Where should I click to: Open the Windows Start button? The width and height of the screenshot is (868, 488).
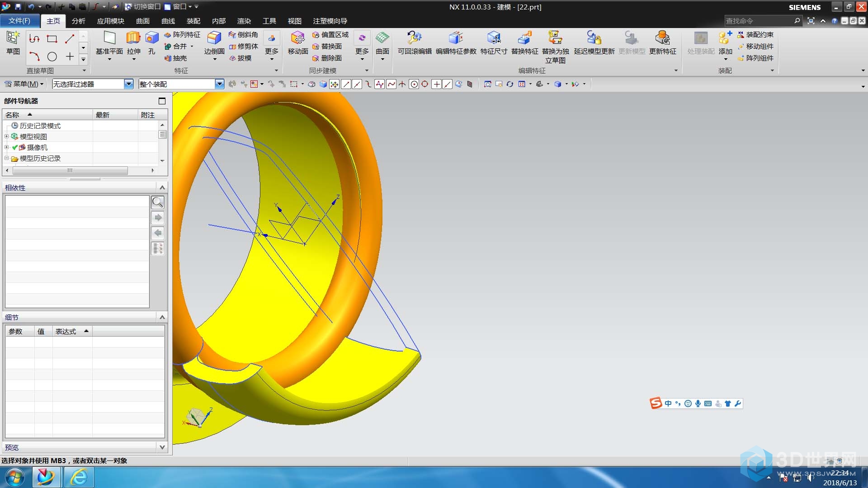[x=15, y=477]
